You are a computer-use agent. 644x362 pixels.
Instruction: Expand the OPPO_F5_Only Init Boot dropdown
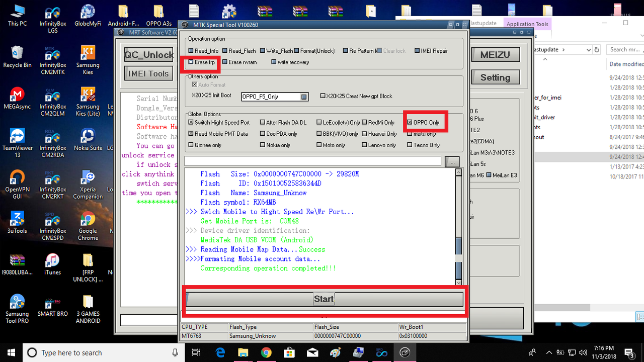[x=304, y=97]
